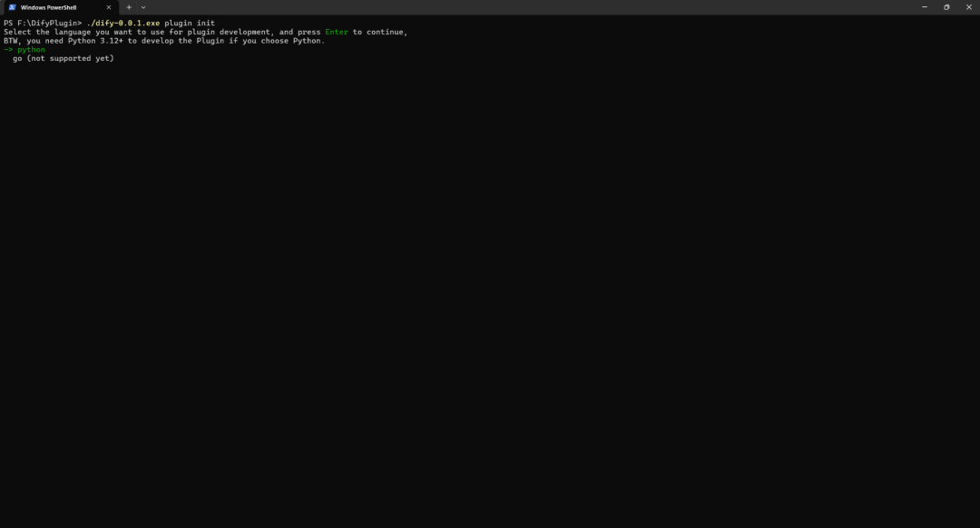
Task: Open a new terminal tab with plus
Action: [129, 7]
